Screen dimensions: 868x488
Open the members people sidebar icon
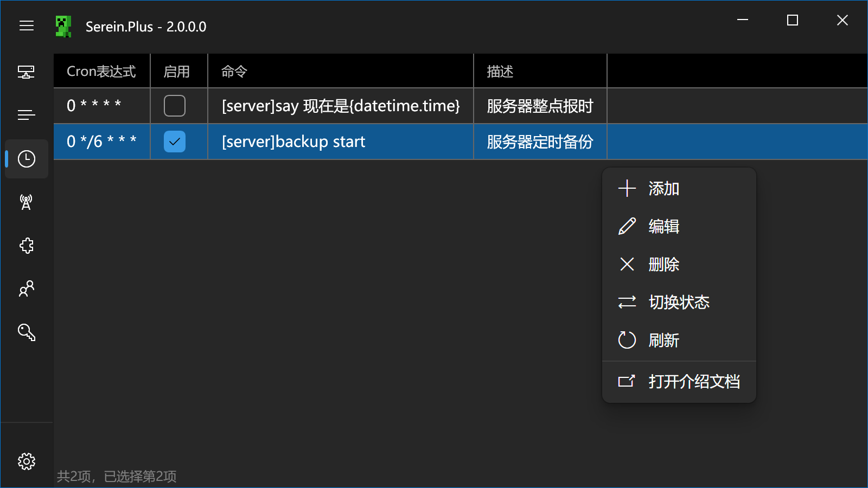[27, 289]
